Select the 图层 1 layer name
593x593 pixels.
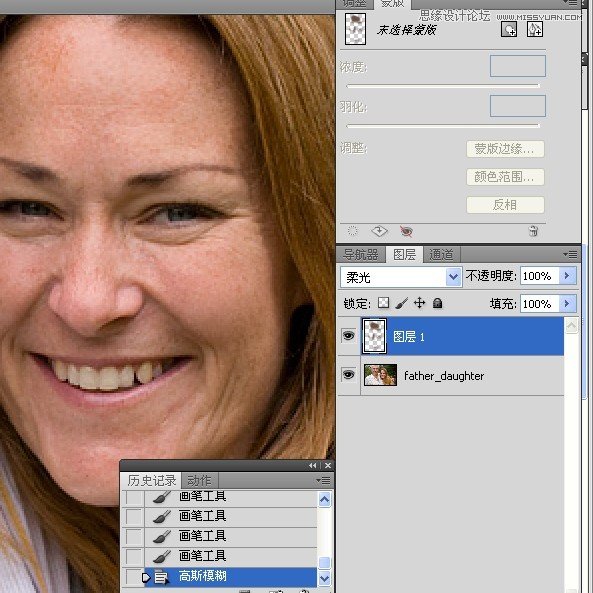[x=409, y=337]
